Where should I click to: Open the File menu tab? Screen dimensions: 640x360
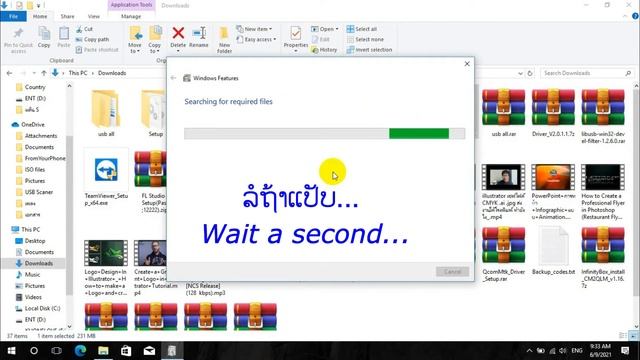[13, 16]
